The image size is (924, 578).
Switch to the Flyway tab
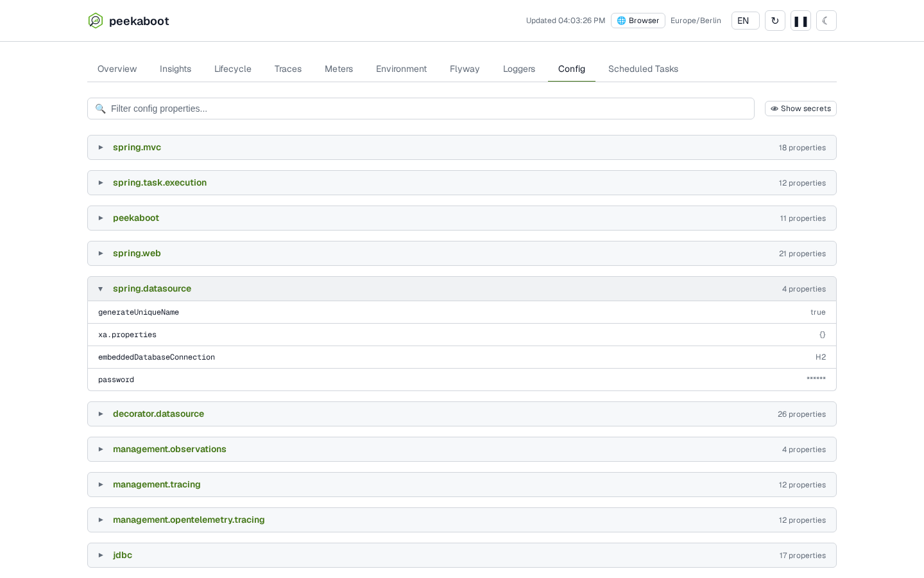pos(465,69)
